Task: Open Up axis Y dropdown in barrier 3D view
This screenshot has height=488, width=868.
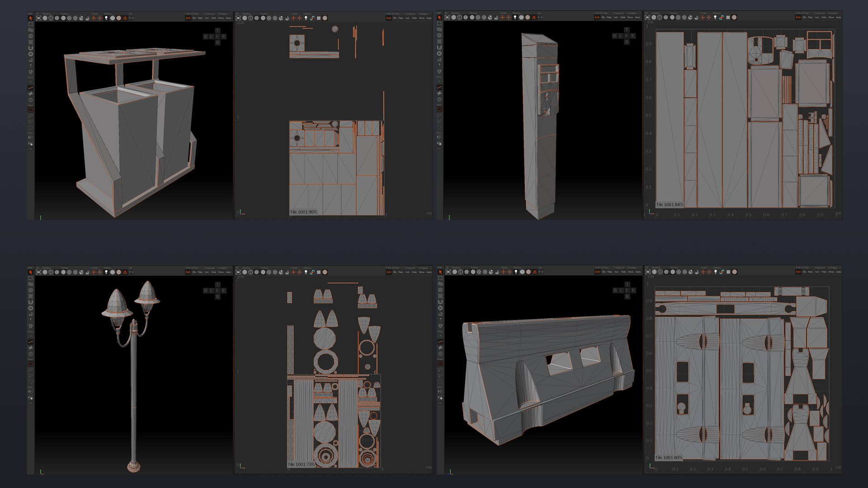Action: [541, 272]
